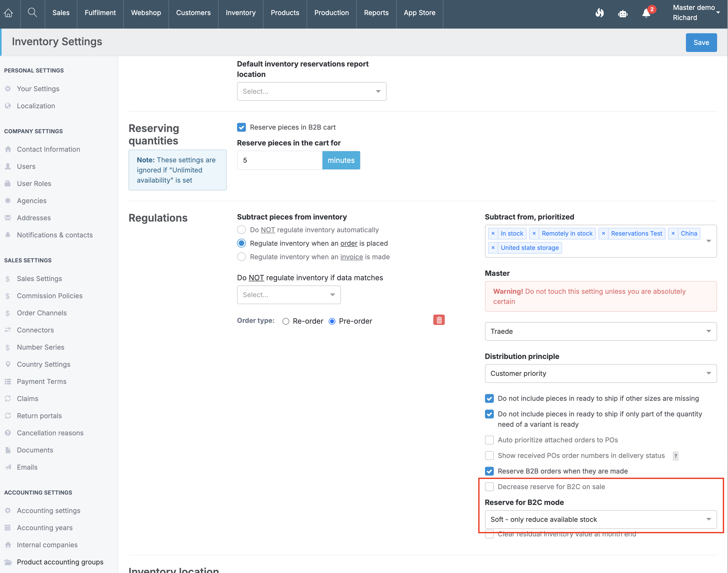Open Number Series settings
Image resolution: width=728 pixels, height=573 pixels.
pyautogui.click(x=41, y=347)
